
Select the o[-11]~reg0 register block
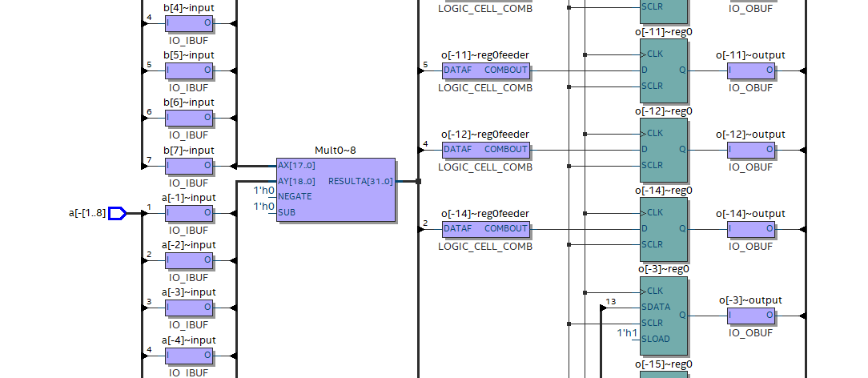point(664,70)
